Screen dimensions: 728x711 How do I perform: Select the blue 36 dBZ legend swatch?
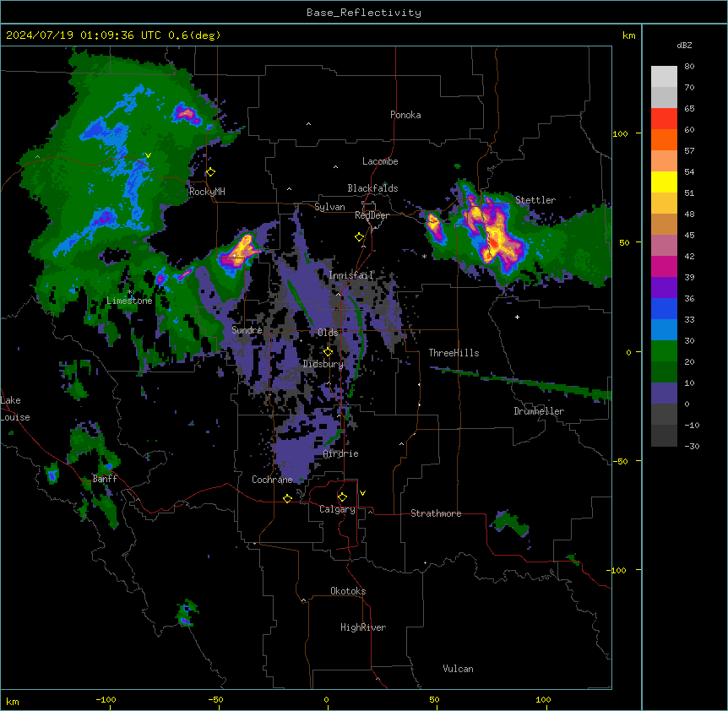pos(664,308)
